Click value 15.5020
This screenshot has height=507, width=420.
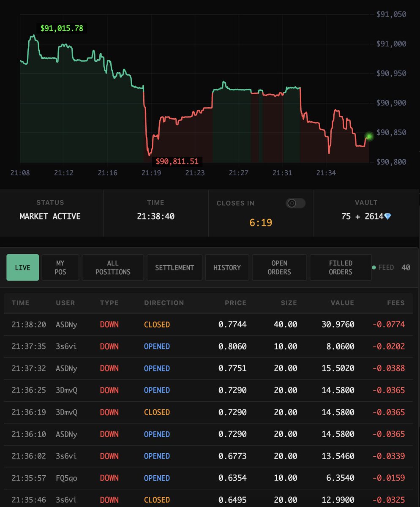(338, 368)
